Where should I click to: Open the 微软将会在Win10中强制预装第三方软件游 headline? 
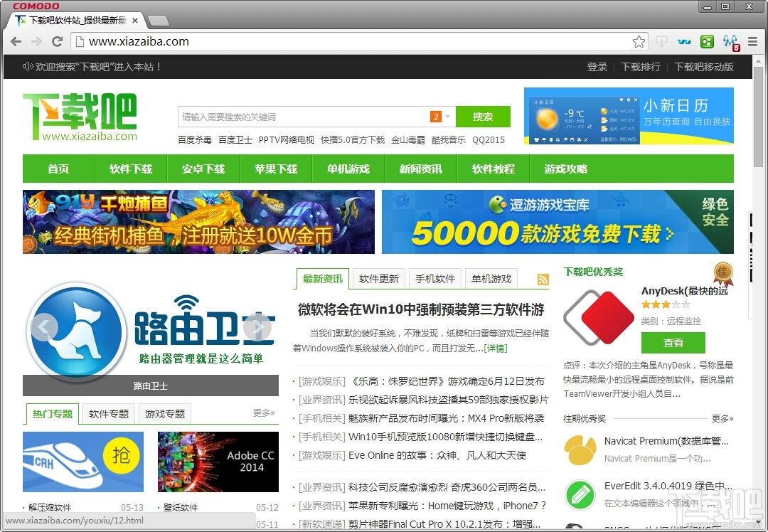pyautogui.click(x=421, y=309)
